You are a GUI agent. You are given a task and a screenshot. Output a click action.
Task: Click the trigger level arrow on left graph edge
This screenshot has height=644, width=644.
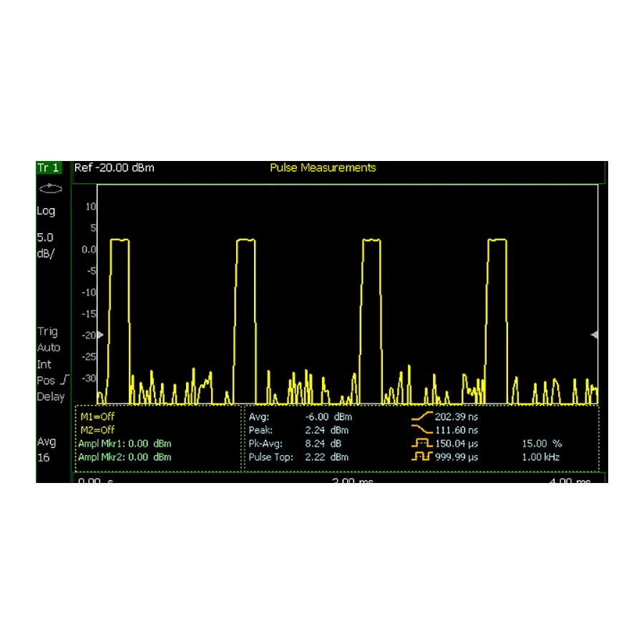[100, 334]
